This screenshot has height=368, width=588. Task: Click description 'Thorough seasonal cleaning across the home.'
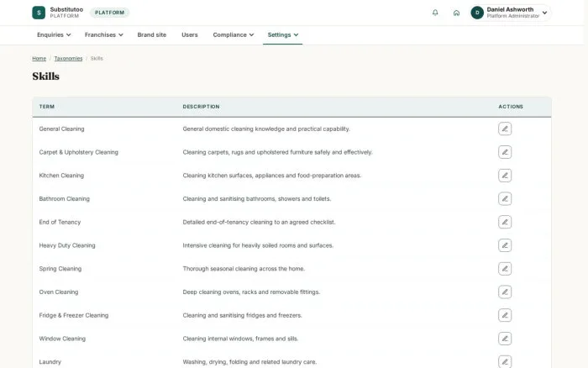(x=244, y=269)
